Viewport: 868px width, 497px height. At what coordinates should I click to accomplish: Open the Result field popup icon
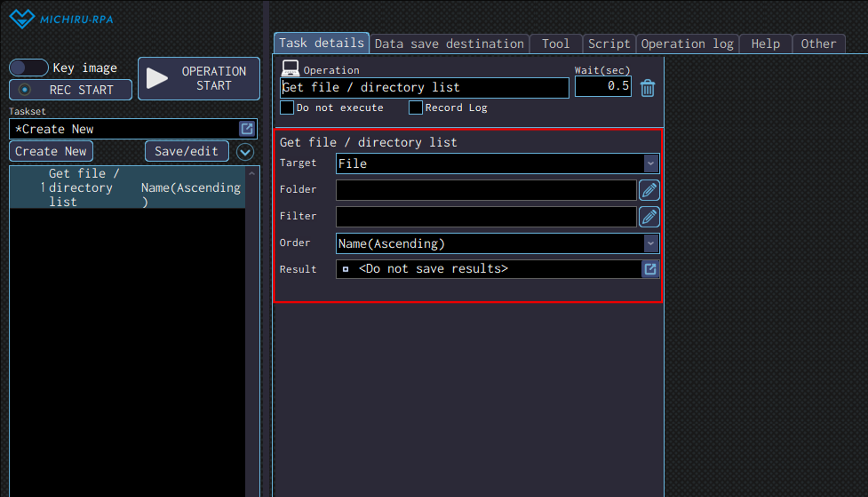(650, 269)
